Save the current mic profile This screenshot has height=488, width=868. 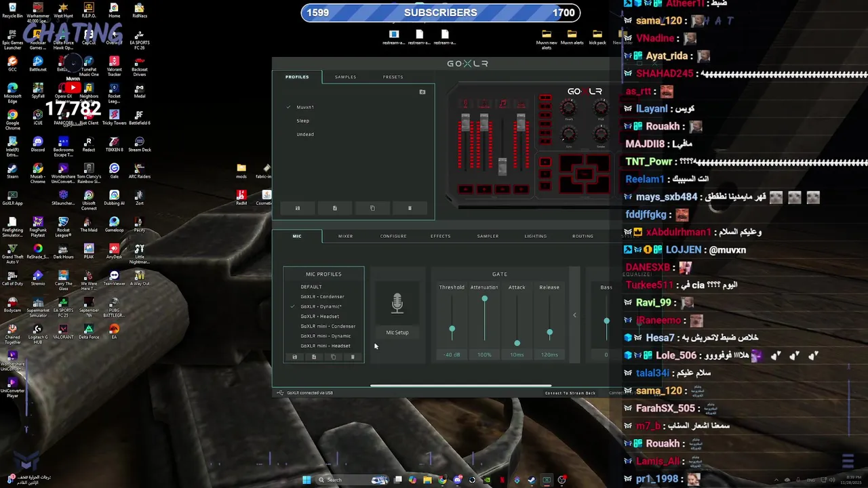(x=294, y=357)
